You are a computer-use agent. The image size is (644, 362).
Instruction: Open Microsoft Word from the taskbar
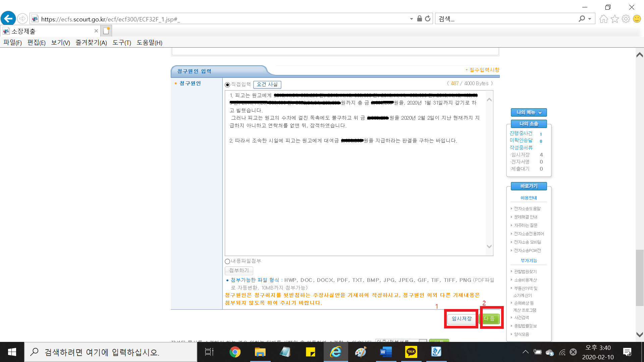click(386, 352)
